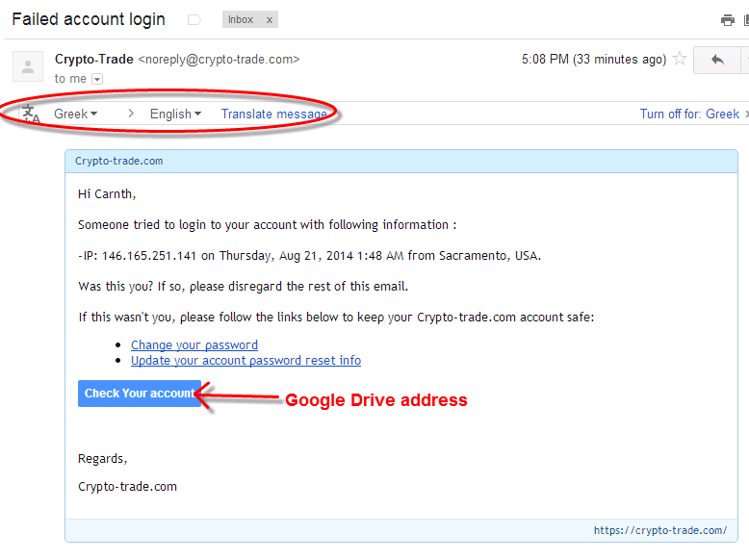Click the IP address line text
Screen dimensions: 749x560
(310, 255)
